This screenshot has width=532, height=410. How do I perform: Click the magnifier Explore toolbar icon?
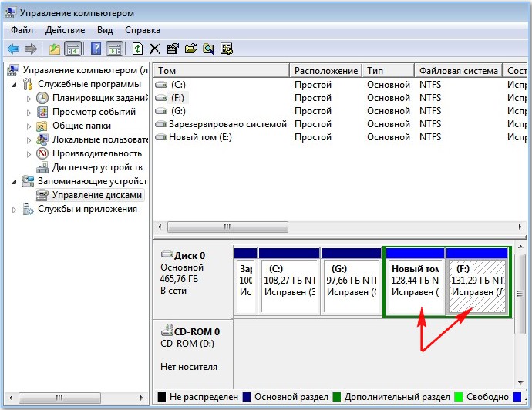tap(208, 49)
